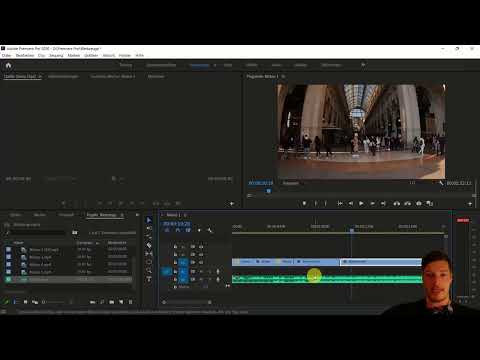The image size is (480, 360).
Task: Click Go to In point in Program monitor
Action: pos(340,203)
